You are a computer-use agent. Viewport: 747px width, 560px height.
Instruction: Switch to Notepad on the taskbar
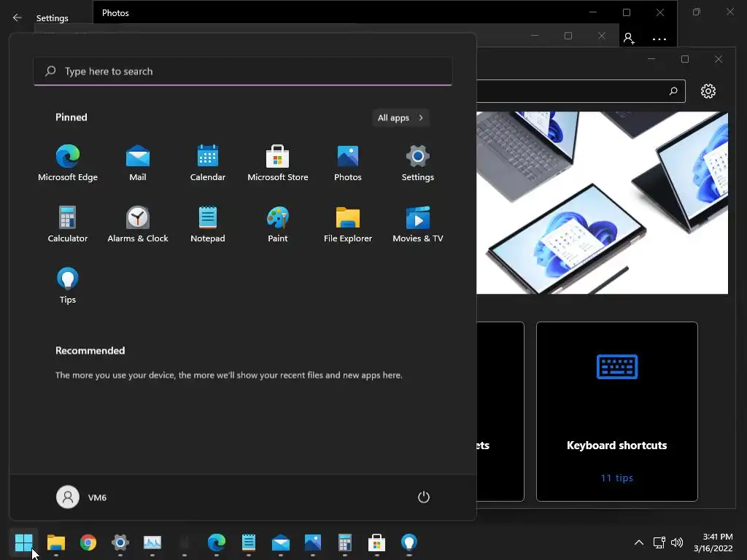[x=249, y=542]
